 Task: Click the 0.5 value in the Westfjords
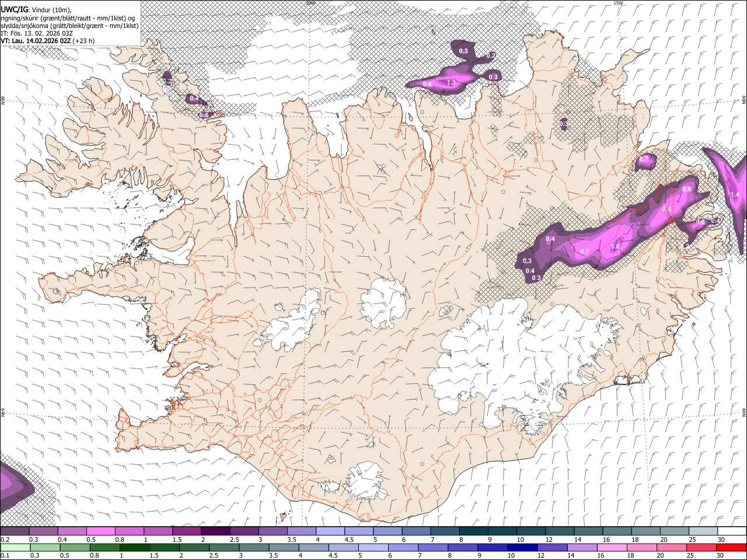point(204,115)
